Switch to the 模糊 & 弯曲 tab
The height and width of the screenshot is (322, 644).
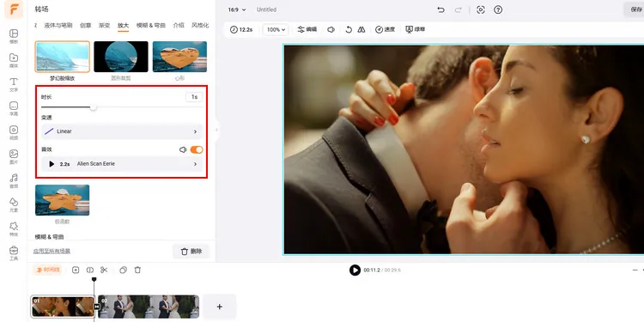pos(151,26)
